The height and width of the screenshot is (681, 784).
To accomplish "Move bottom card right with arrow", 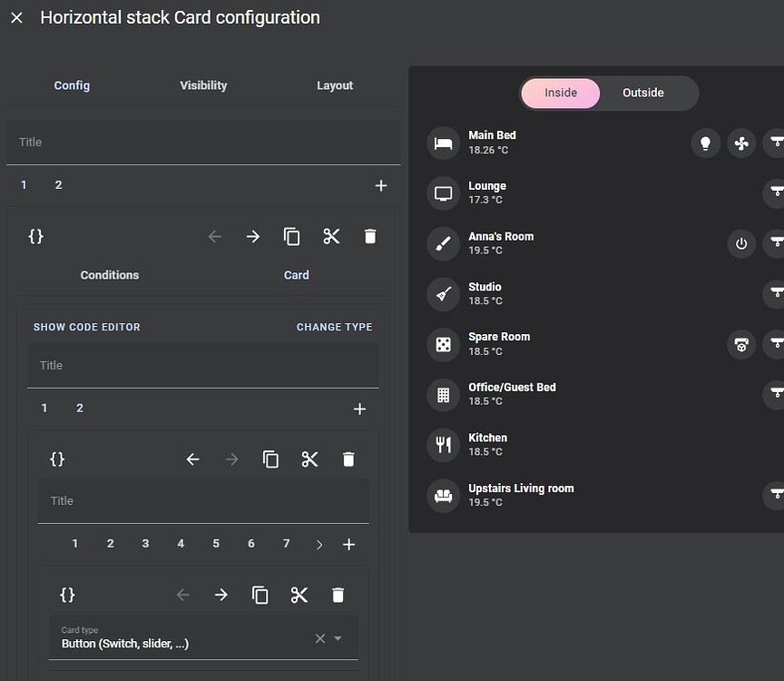I will pos(221,595).
